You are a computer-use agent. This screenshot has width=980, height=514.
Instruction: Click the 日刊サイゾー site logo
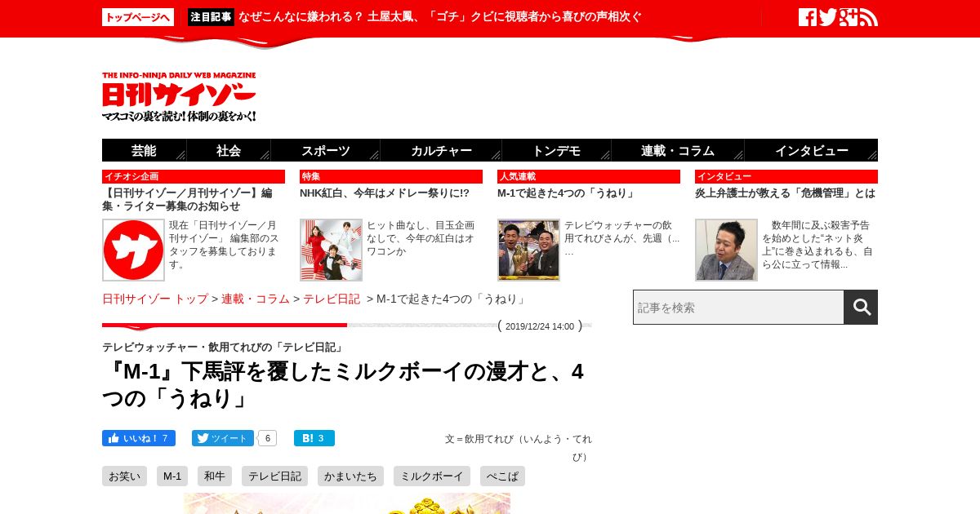click(180, 97)
